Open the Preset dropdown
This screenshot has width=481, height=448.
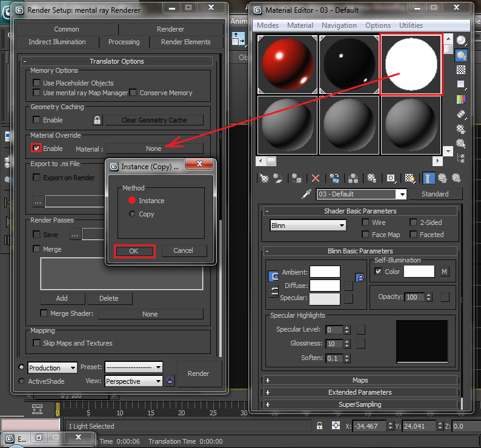[133, 367]
